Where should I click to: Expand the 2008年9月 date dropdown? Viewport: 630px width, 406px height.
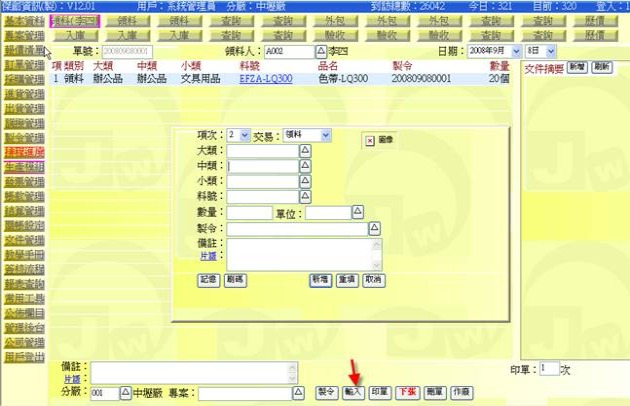(516, 50)
